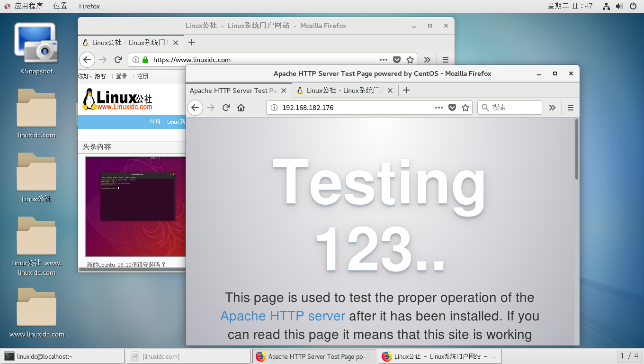This screenshot has height=364, width=644.
Task: Follow the Apache HTTP server link
Action: coord(283,316)
